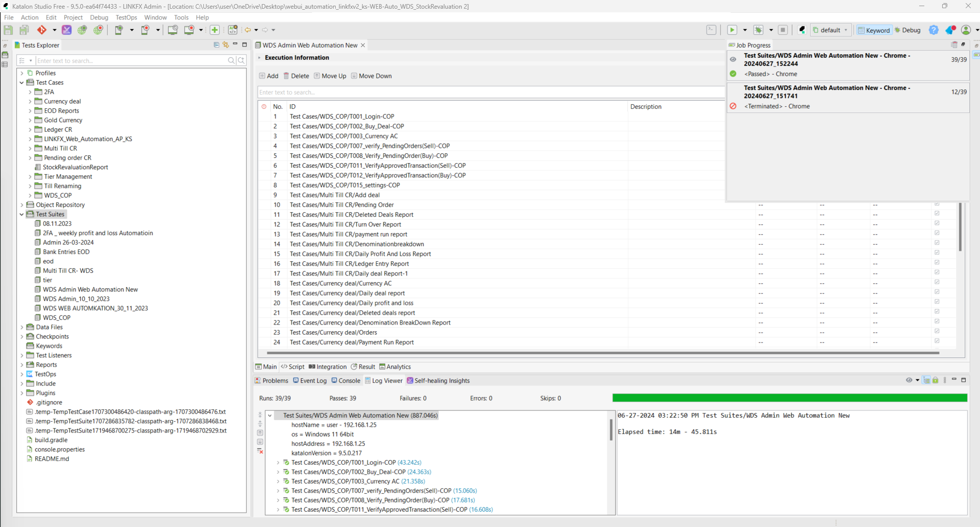Screen dimensions: 980x527
Task: Toggle Run checkbox for Turn Over Report row
Action: point(937,223)
